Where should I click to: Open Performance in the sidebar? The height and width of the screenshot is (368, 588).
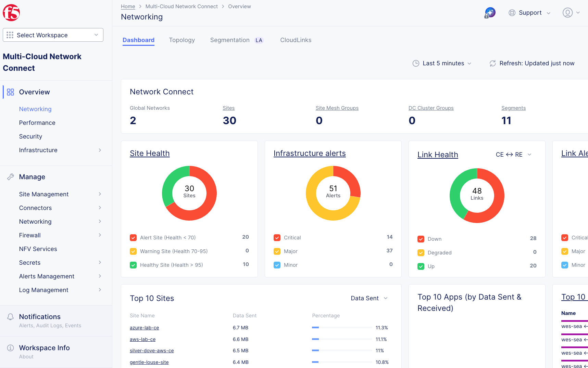[37, 123]
